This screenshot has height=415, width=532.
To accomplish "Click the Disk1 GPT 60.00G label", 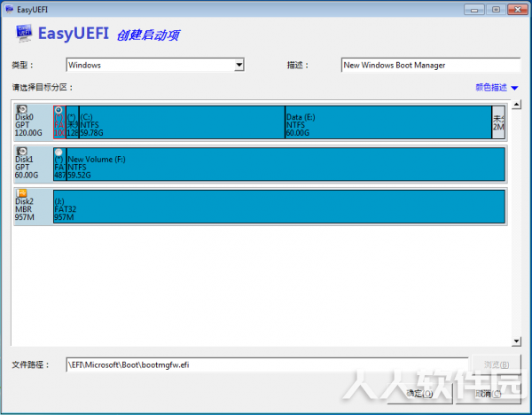I will click(27, 167).
